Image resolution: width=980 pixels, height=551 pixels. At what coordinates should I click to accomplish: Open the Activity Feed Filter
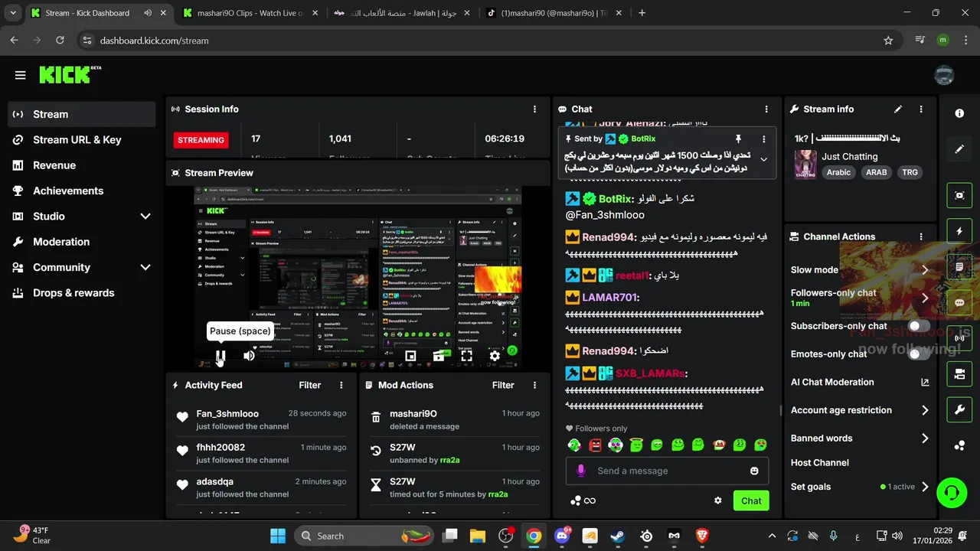click(310, 385)
